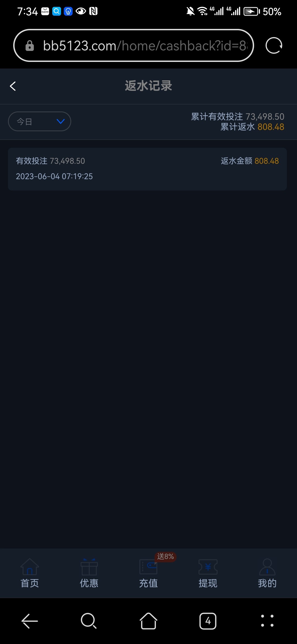This screenshot has width=297, height=644.
Task: Tap the lock icon in address bar
Action: click(30, 46)
